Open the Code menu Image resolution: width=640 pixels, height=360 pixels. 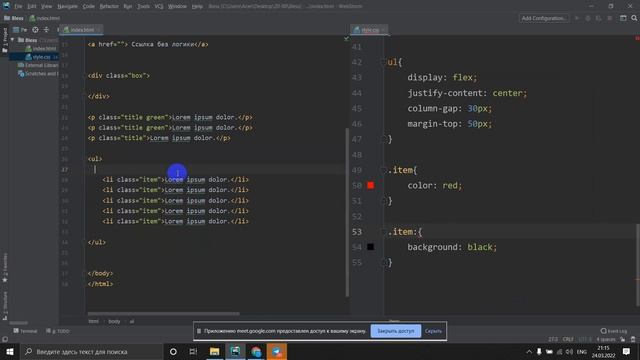click(x=89, y=7)
